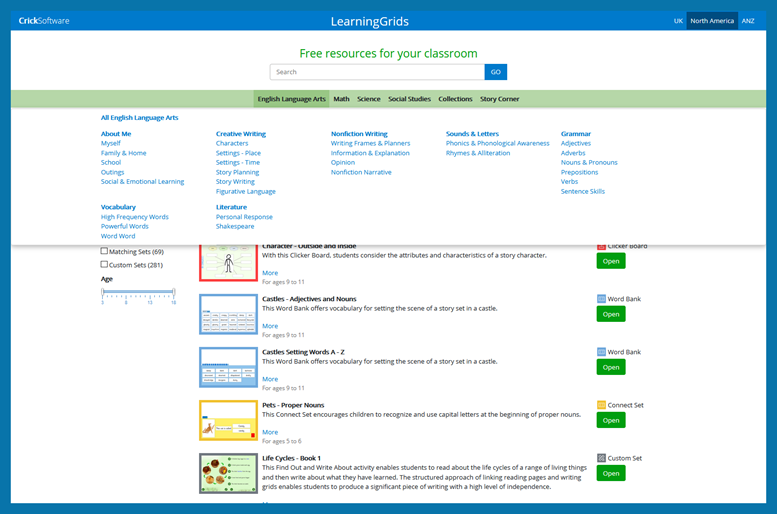Click the CrickSoftware logo in the header
Viewport: 777px width, 514px height.
click(44, 21)
